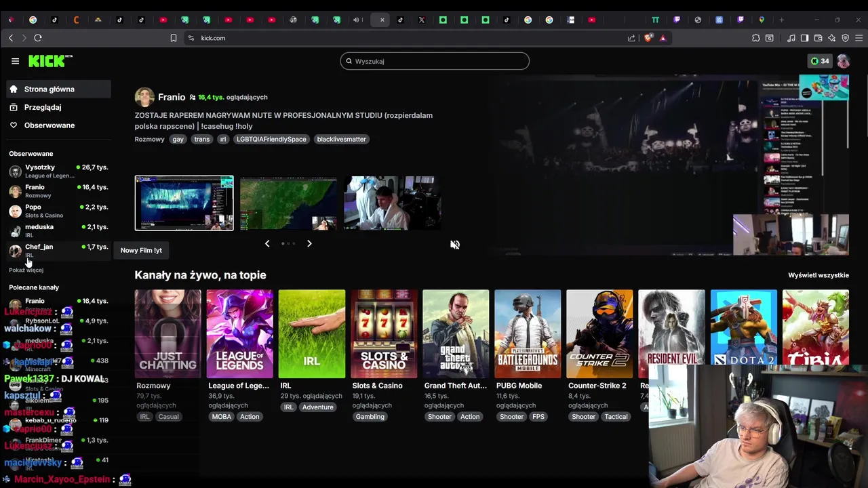Open the green points counter showing 34
The width and height of the screenshot is (868, 488).
(x=820, y=61)
